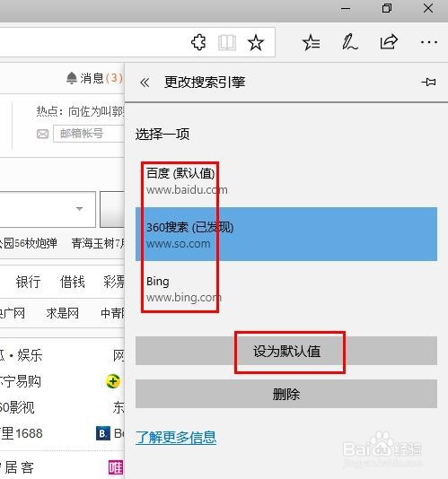Open the search box dropdown arrow
The height and width of the screenshot is (479, 448).
(x=80, y=209)
